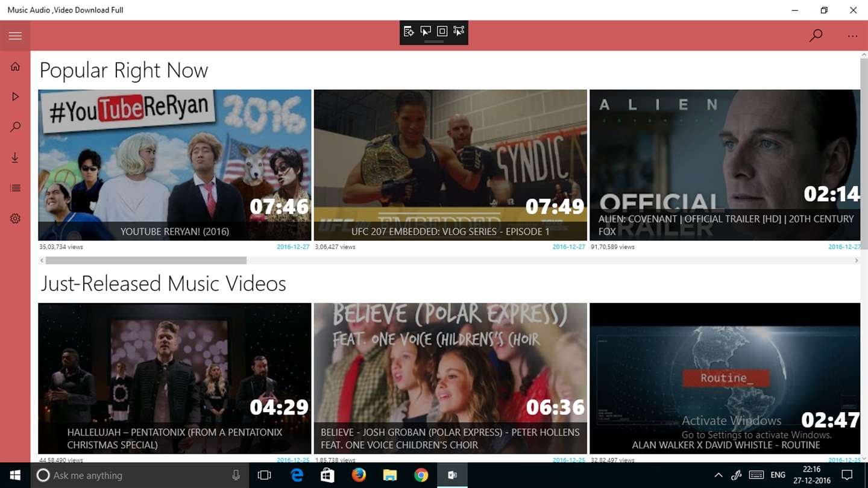Open the play section in sidebar

tap(15, 96)
